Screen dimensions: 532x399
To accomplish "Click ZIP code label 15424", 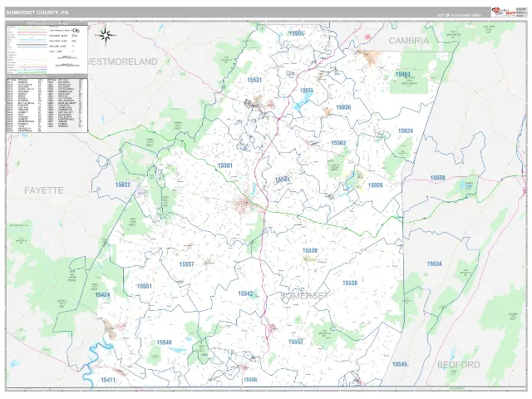I will coord(102,295).
